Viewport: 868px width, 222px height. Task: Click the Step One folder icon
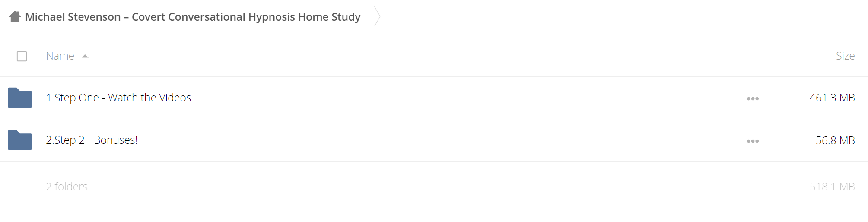pos(20,98)
